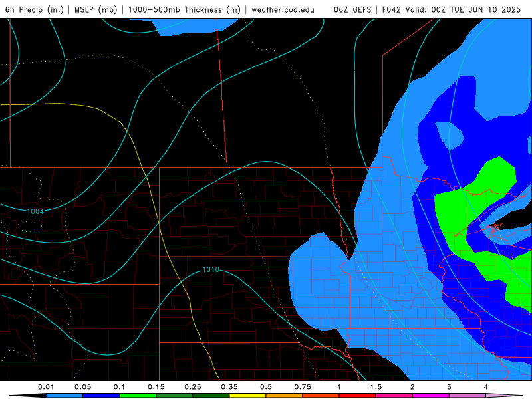Click the '3' legend value

(450, 387)
